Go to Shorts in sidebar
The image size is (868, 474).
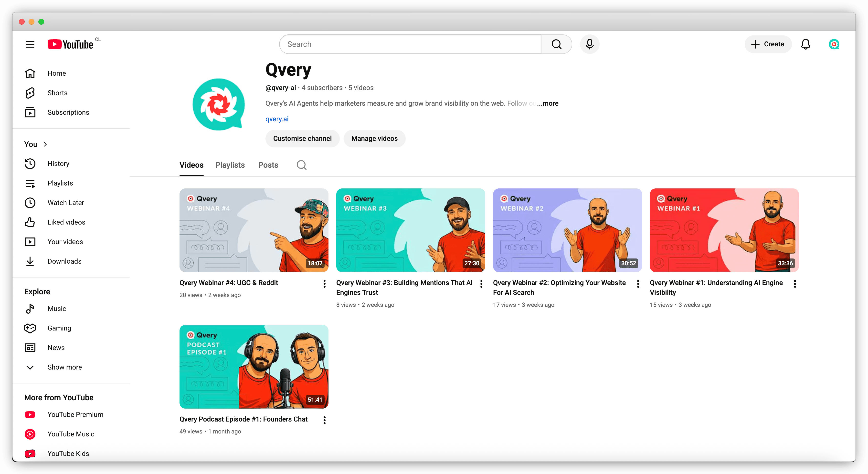[x=57, y=93]
